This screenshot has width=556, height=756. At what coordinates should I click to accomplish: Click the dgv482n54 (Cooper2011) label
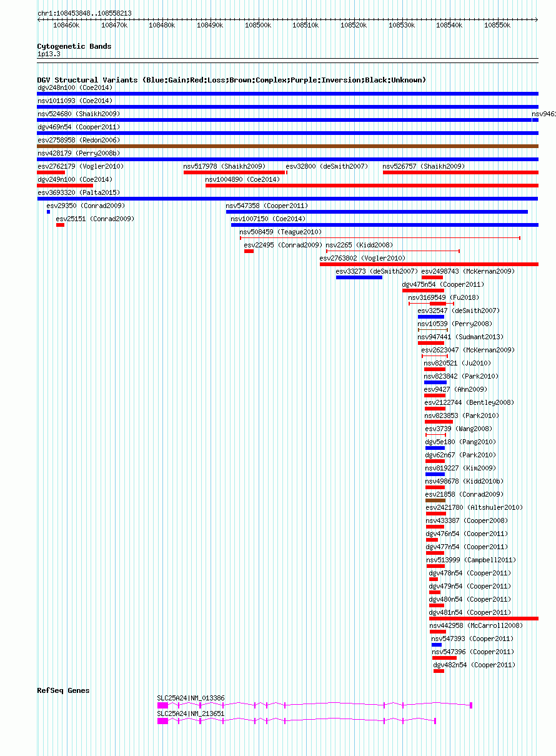click(474, 665)
